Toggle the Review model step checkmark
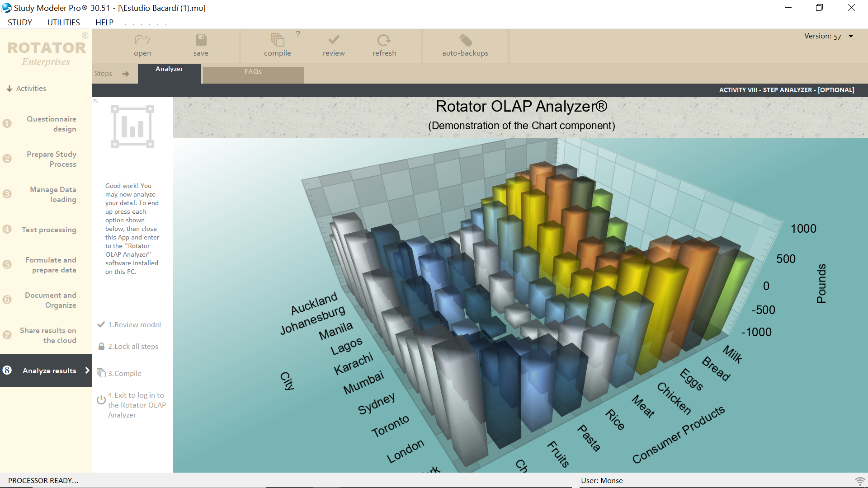The width and height of the screenshot is (868, 488). pyautogui.click(x=101, y=324)
